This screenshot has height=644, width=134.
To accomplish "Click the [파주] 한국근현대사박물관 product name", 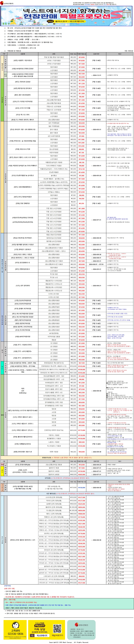I will click(x=23, y=197).
